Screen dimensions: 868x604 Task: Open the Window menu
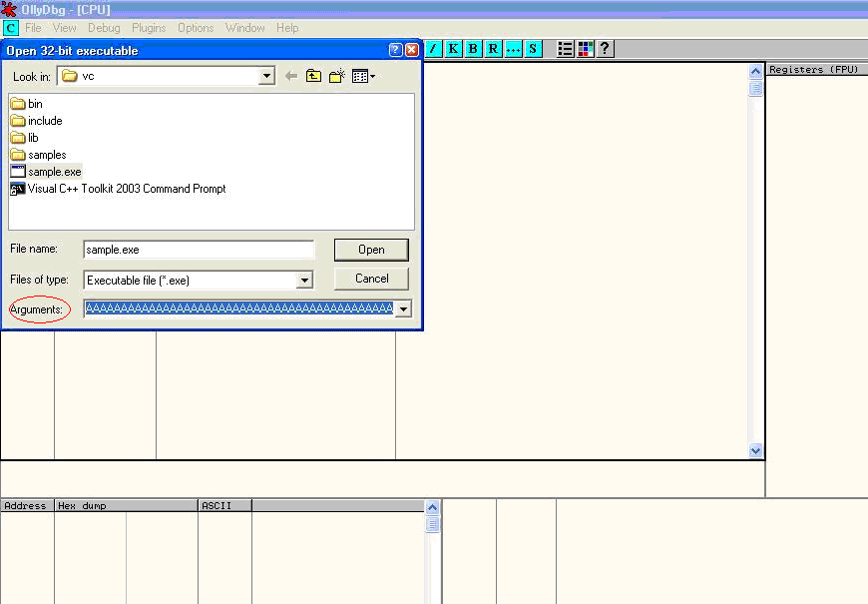tap(244, 28)
